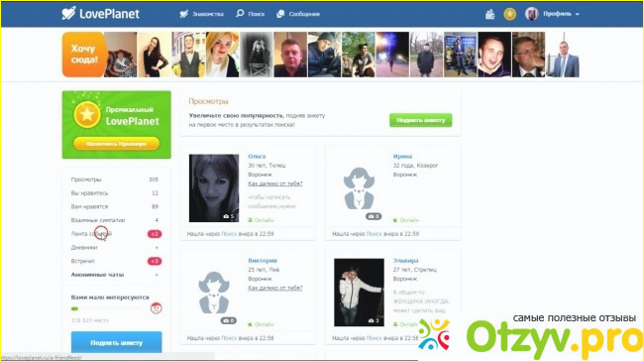Click the Поиск magnifier icon
This screenshot has width=644, height=362.
(240, 14)
